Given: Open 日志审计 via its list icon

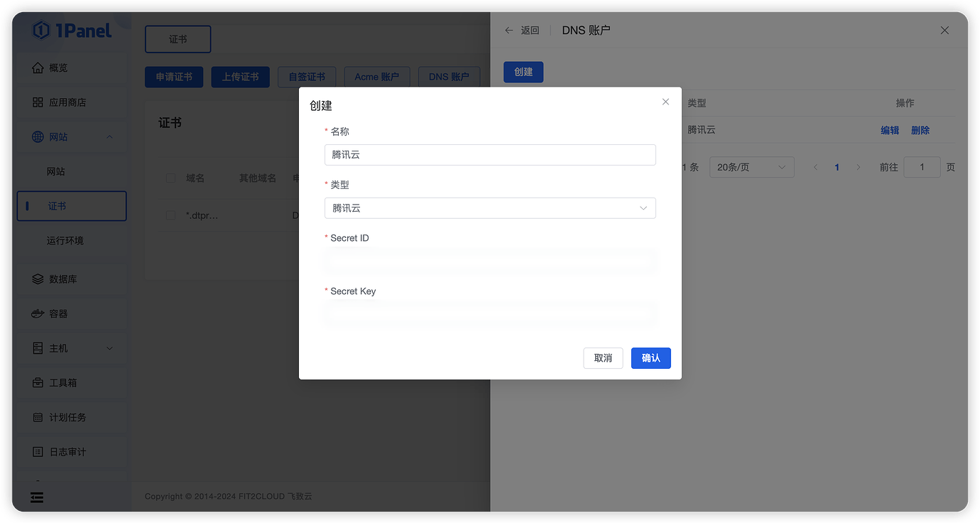Looking at the screenshot, I should coord(38,452).
